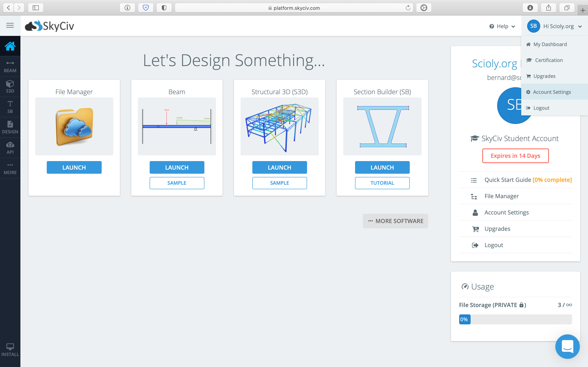Open the chat support bubble
Image resolution: width=588 pixels, height=367 pixels.
(567, 347)
